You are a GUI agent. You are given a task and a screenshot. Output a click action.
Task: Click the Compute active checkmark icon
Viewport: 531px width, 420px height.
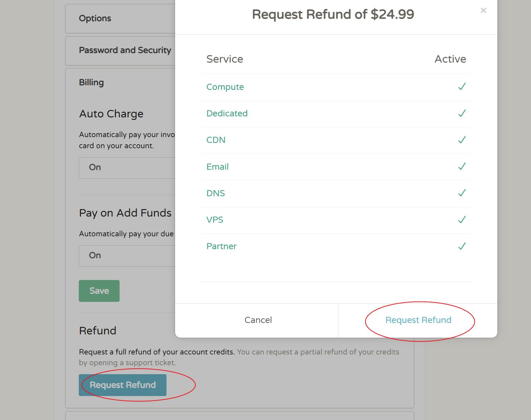[462, 87]
